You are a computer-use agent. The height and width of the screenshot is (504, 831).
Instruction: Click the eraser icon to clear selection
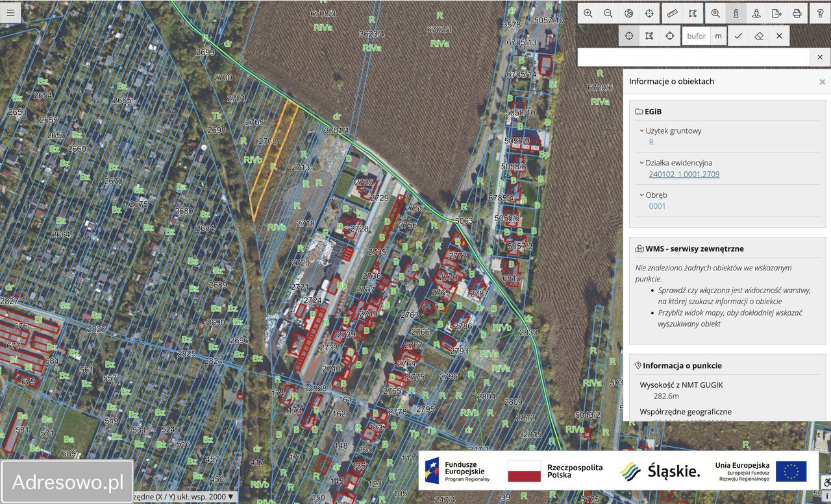(759, 36)
